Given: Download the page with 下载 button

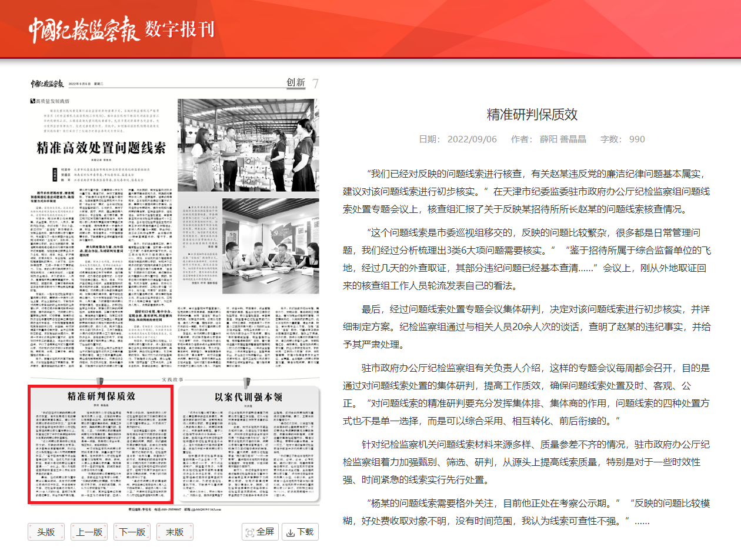Looking at the screenshot, I should coord(300,532).
